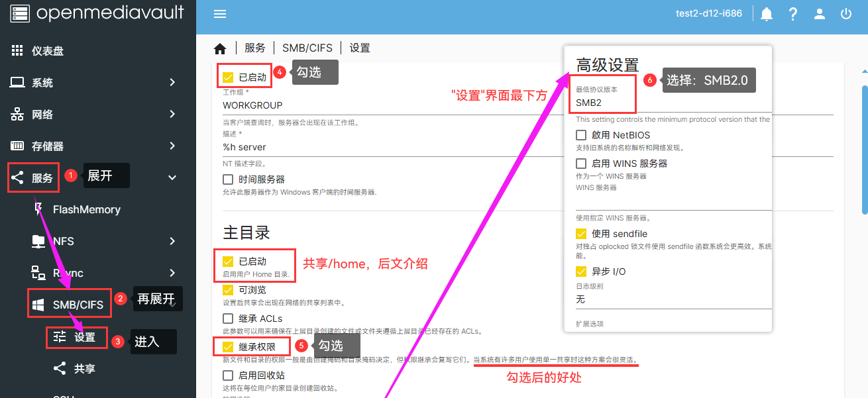
Task: Open the 仪表盘 dashboard
Action: click(x=50, y=50)
